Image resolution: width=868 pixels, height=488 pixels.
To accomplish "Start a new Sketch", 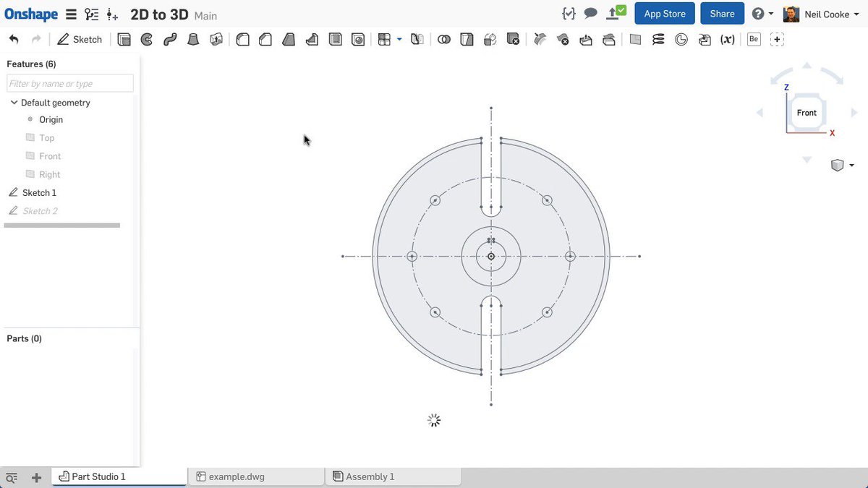I will click(80, 39).
